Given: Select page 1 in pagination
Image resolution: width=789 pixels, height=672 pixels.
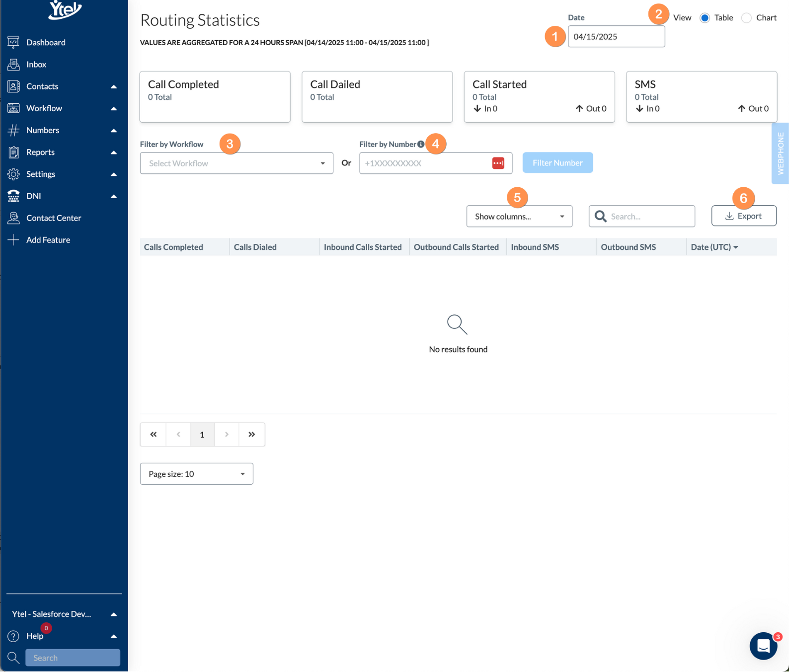Looking at the screenshot, I should [202, 435].
